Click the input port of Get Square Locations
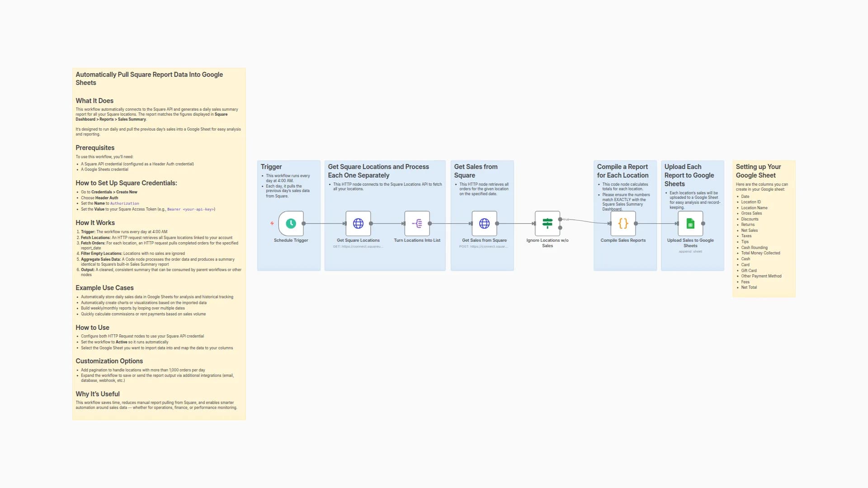The image size is (868, 488). 345,223
